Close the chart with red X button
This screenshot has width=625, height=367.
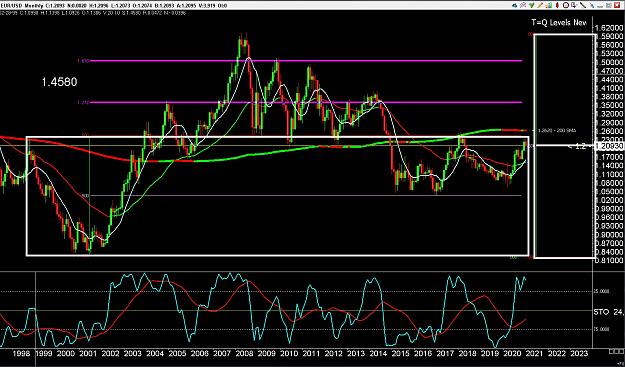[x=617, y=5]
